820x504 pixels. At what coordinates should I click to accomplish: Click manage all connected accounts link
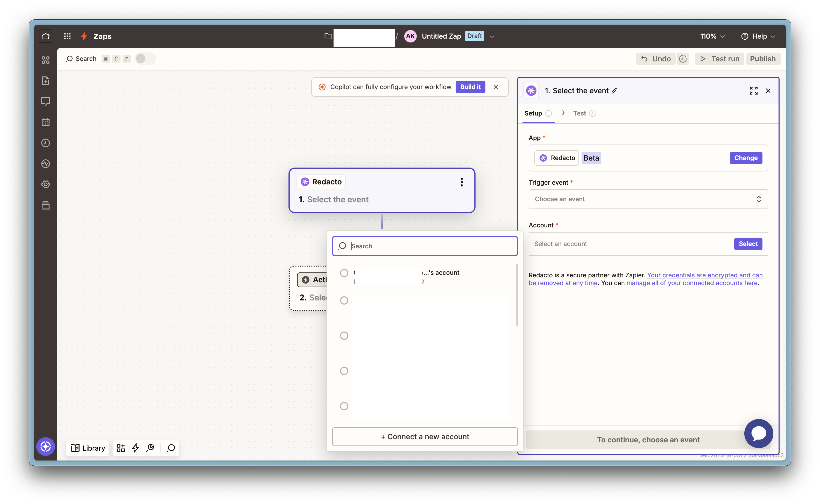coord(692,283)
